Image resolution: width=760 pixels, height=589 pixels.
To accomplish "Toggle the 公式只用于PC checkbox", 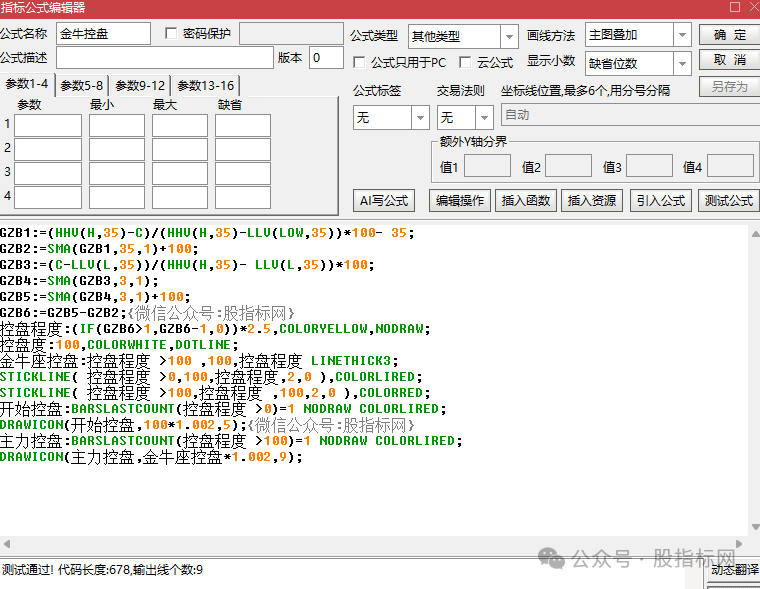I will tap(359, 62).
